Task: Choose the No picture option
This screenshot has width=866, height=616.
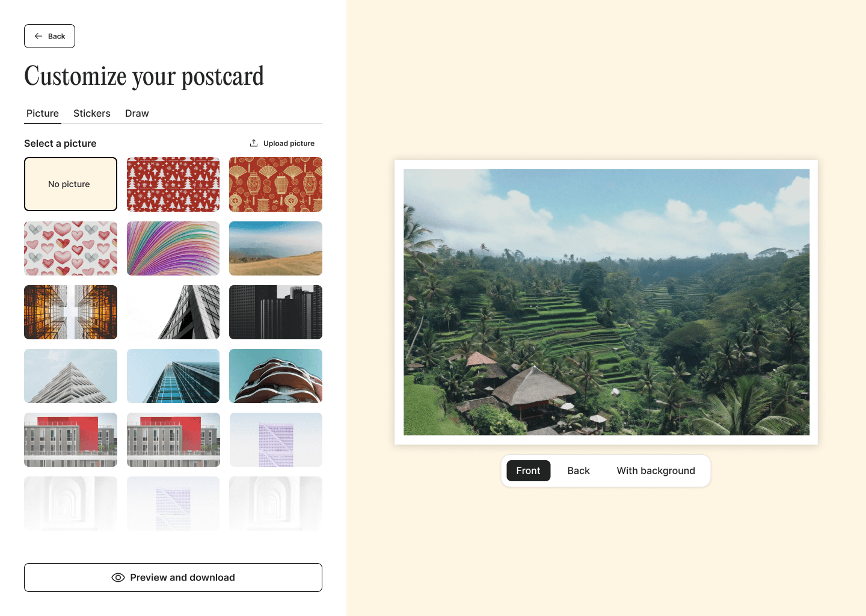Action: pos(70,184)
